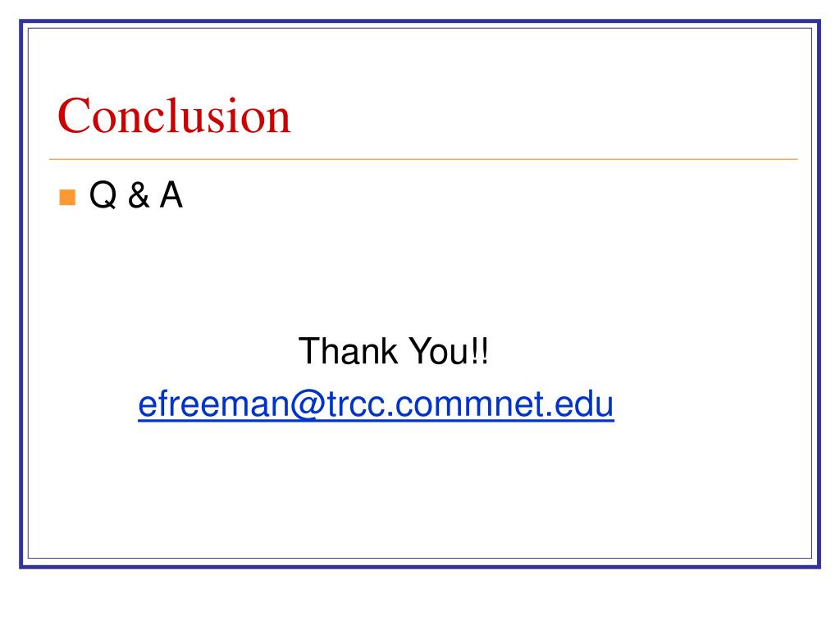Click the thin inner blue frame line
The image size is (840, 630).
point(420,29)
